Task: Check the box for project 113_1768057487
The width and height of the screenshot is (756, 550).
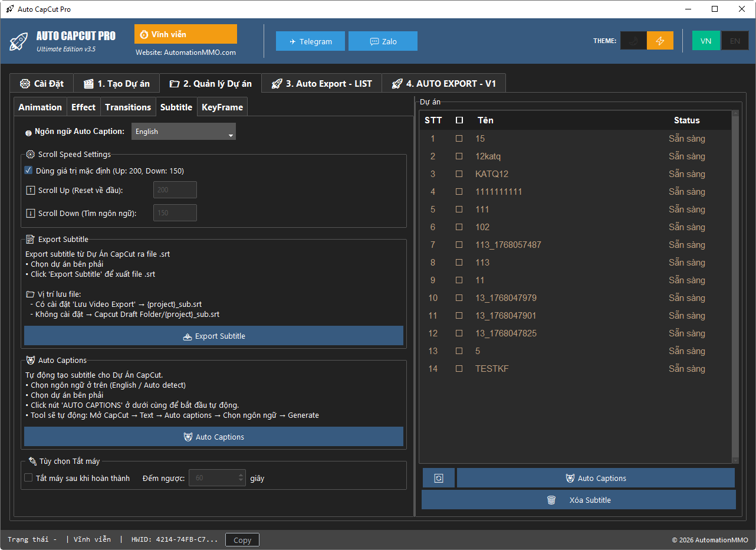Action: point(459,245)
